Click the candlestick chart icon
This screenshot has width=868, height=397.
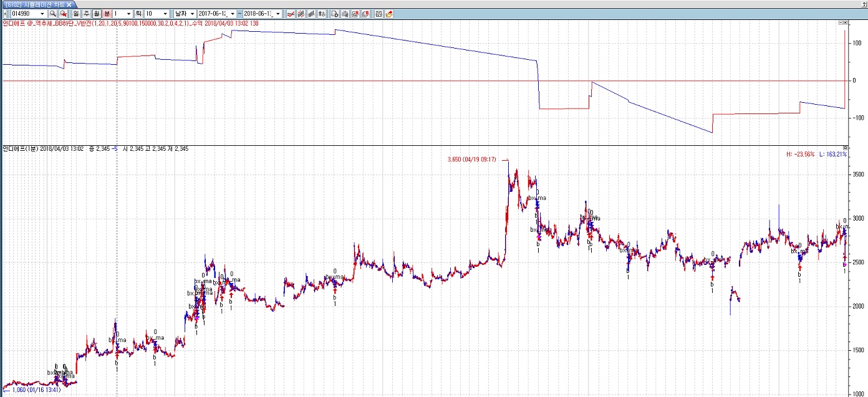[301, 14]
